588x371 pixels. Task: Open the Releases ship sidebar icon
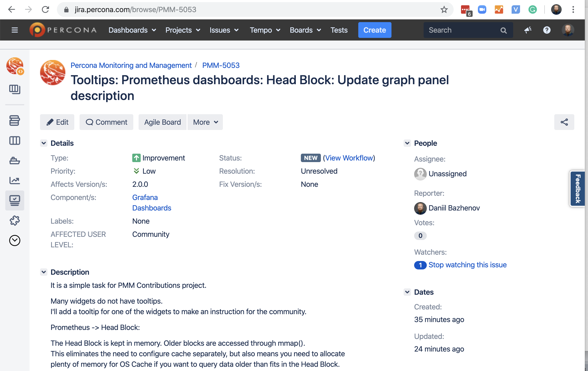(x=15, y=161)
